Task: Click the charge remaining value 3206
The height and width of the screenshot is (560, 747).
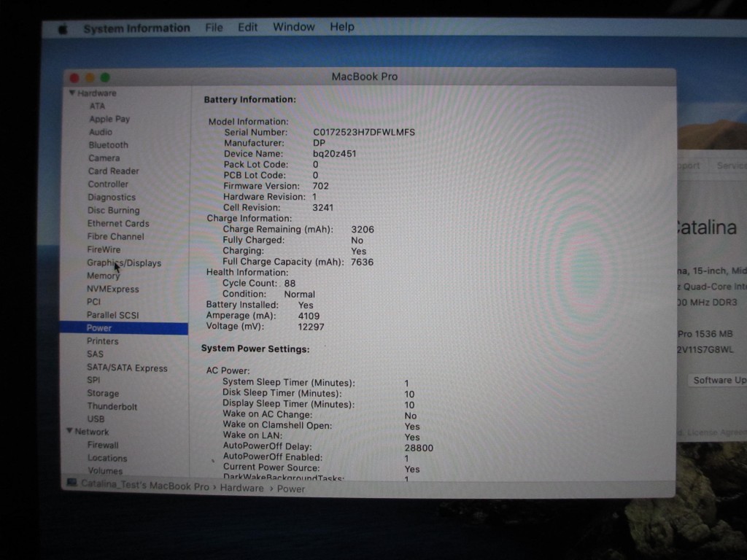Action: [363, 230]
